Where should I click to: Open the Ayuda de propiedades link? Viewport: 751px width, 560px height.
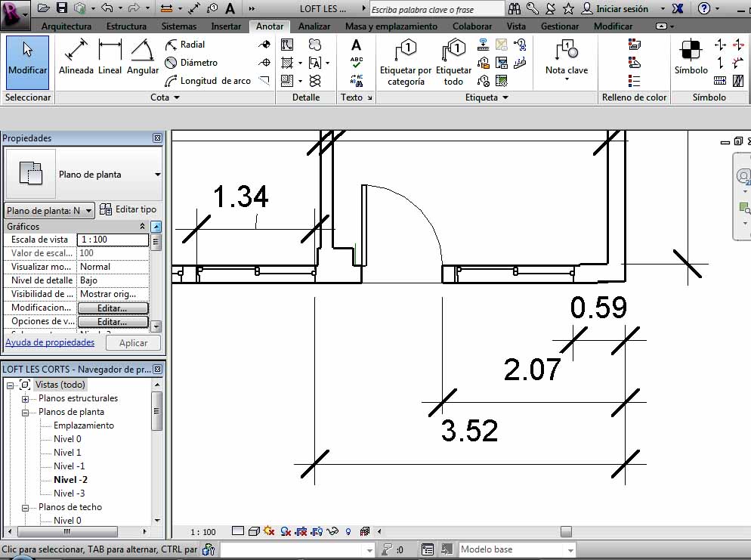[x=50, y=342]
